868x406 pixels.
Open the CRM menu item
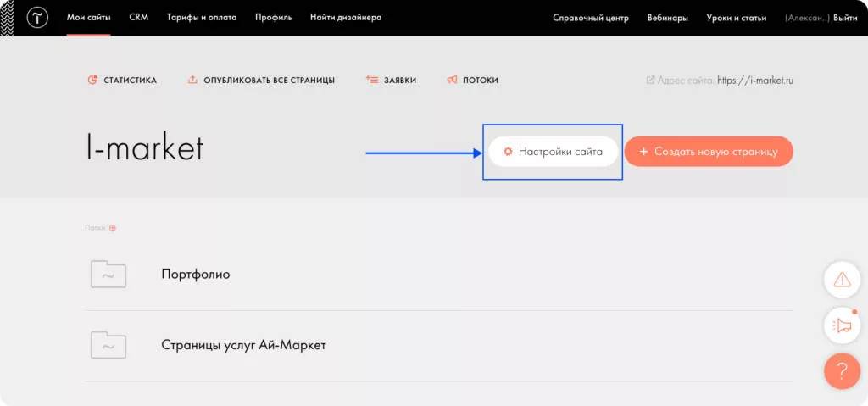138,18
